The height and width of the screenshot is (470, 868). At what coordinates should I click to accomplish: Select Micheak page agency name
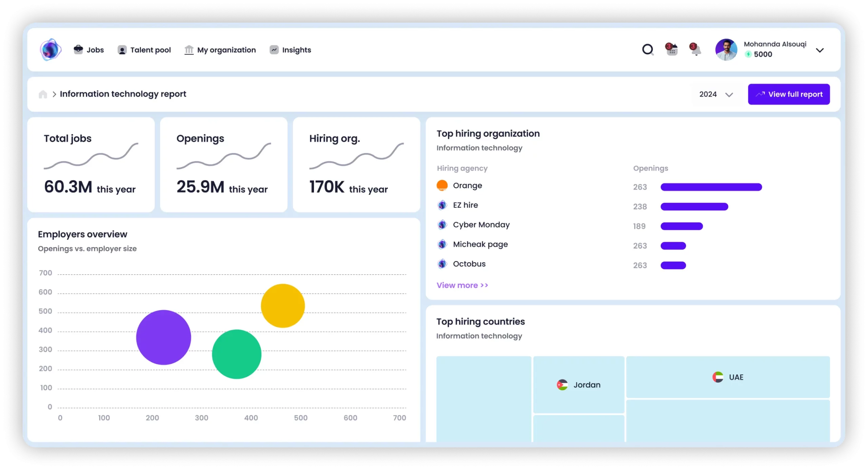pyautogui.click(x=480, y=244)
